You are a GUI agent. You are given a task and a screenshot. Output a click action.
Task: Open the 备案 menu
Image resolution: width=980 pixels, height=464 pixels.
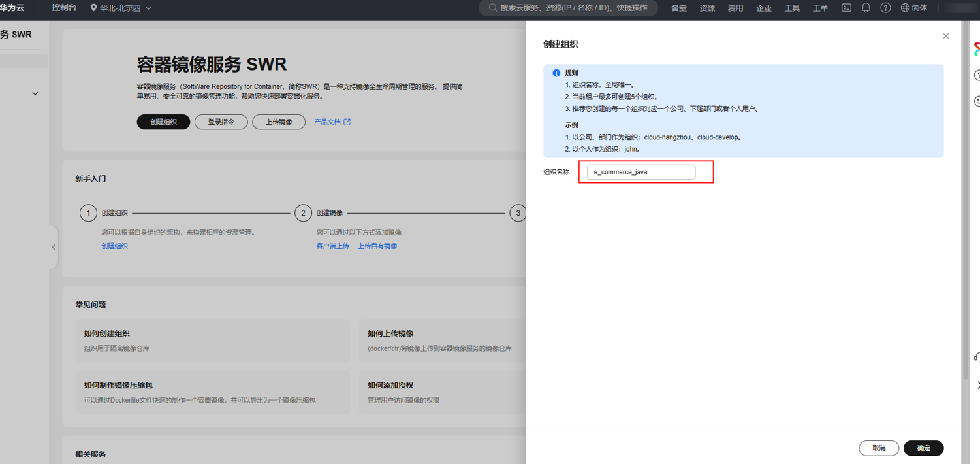(679, 8)
